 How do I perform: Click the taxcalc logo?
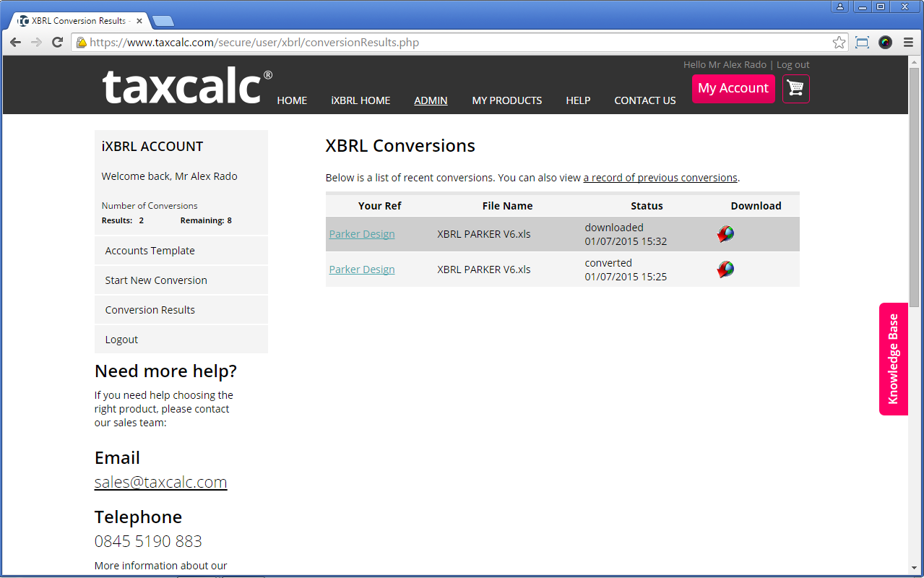tap(188, 86)
